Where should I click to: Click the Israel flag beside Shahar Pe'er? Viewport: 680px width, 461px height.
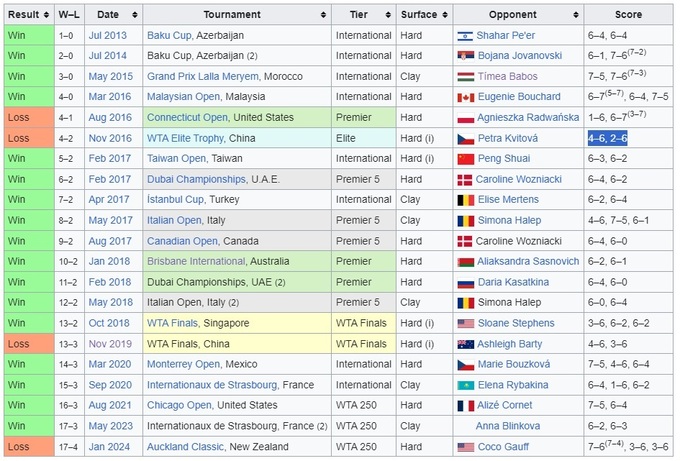465,36
